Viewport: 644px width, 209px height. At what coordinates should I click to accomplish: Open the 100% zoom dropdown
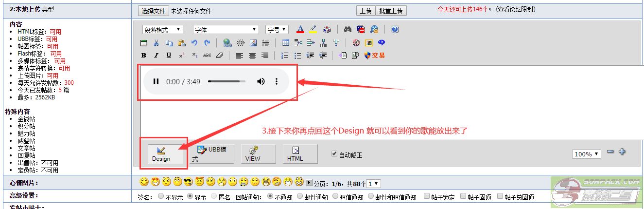click(x=587, y=154)
